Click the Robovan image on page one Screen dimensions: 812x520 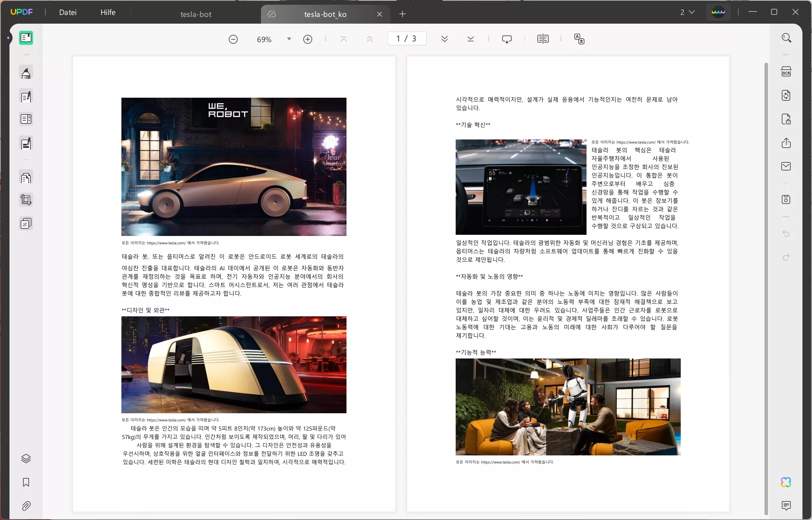tap(234, 365)
